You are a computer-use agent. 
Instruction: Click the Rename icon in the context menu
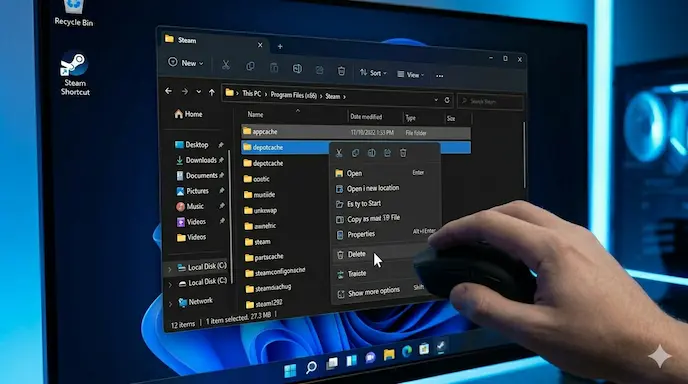371,153
